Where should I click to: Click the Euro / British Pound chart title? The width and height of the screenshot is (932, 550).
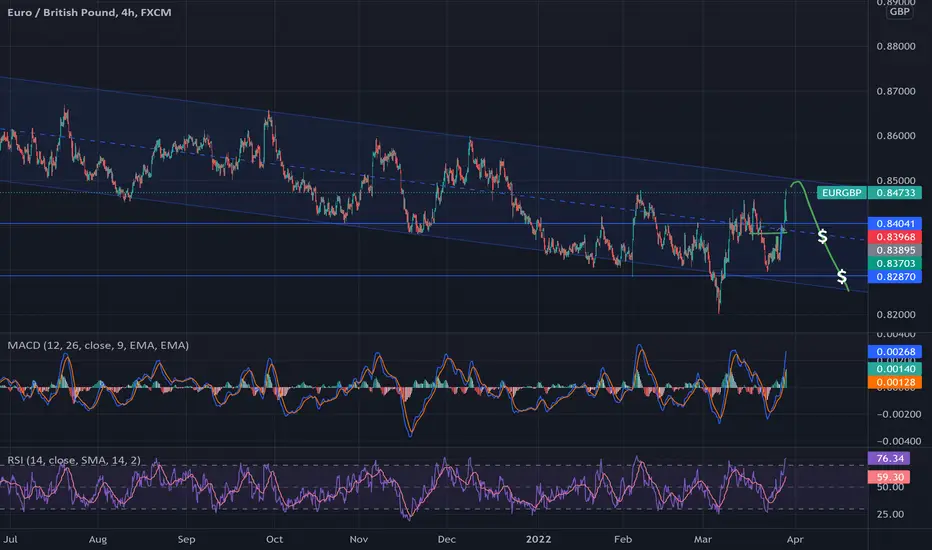point(89,12)
